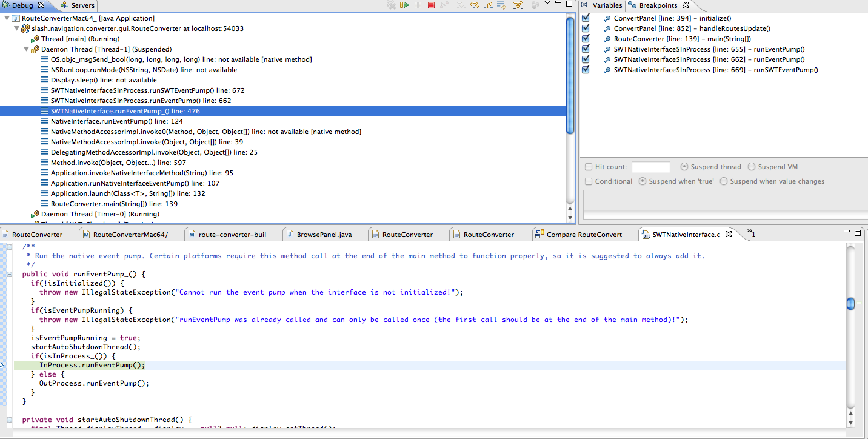Click the Hit count input field
This screenshot has width=868, height=439.
coord(650,167)
